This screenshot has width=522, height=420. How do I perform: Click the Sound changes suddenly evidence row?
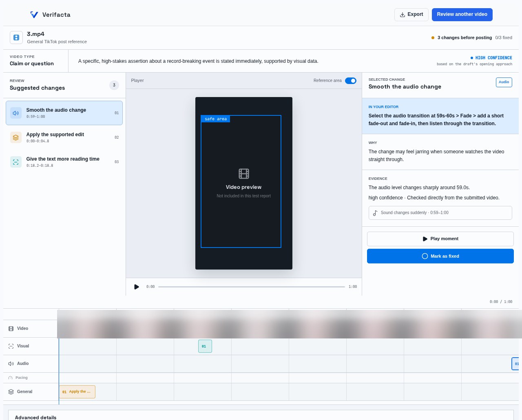(440, 213)
